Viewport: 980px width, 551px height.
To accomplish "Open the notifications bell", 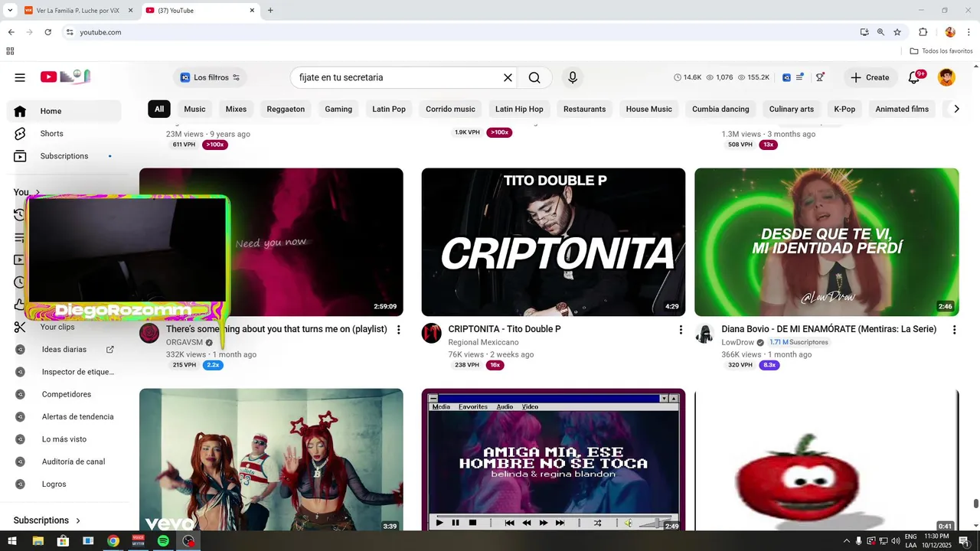I will pos(914,77).
